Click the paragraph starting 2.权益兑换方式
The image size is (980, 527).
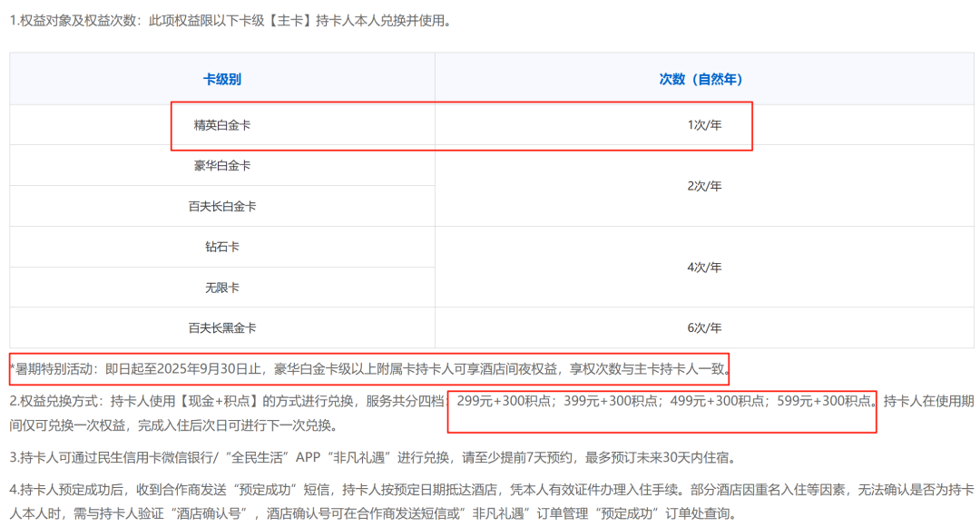coord(491,413)
